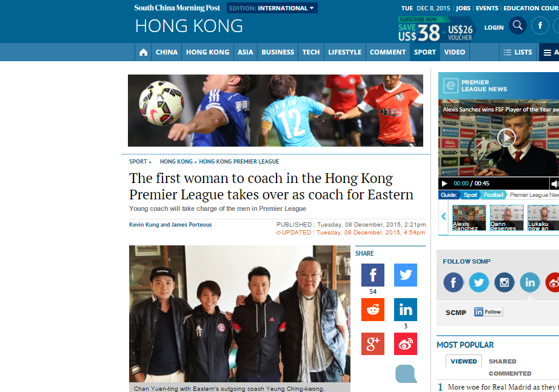Select the Sport navigation item
The height and width of the screenshot is (392, 559).
click(424, 52)
